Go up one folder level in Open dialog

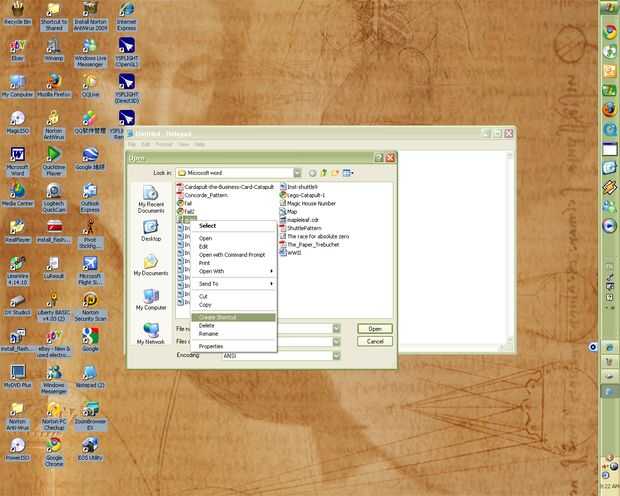[x=324, y=173]
